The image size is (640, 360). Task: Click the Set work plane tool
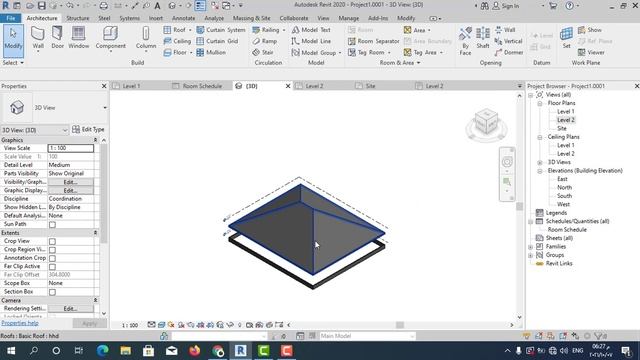tap(567, 38)
